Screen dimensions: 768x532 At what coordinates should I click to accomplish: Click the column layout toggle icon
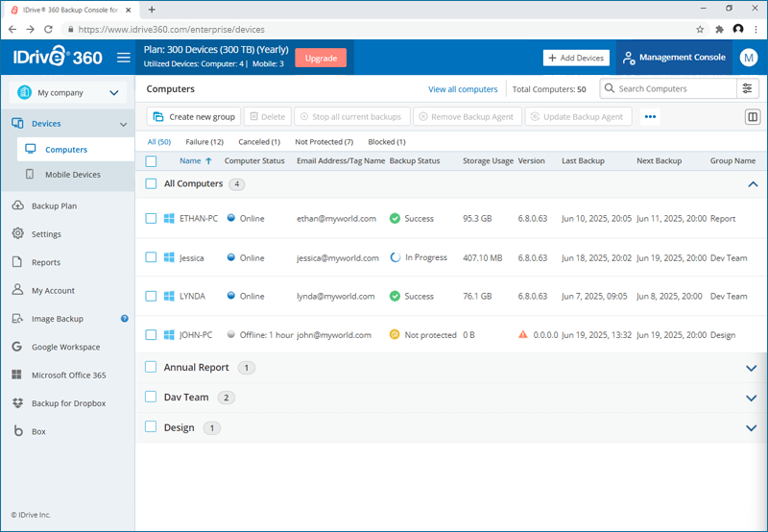tap(753, 117)
